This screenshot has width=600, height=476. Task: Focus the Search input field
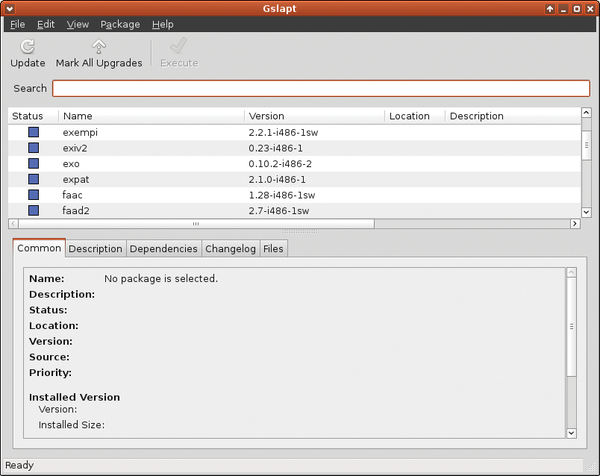(321, 88)
